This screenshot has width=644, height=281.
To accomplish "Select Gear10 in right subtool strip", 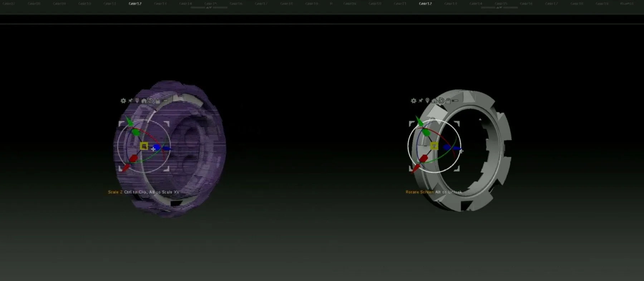I will [x=375, y=4].
